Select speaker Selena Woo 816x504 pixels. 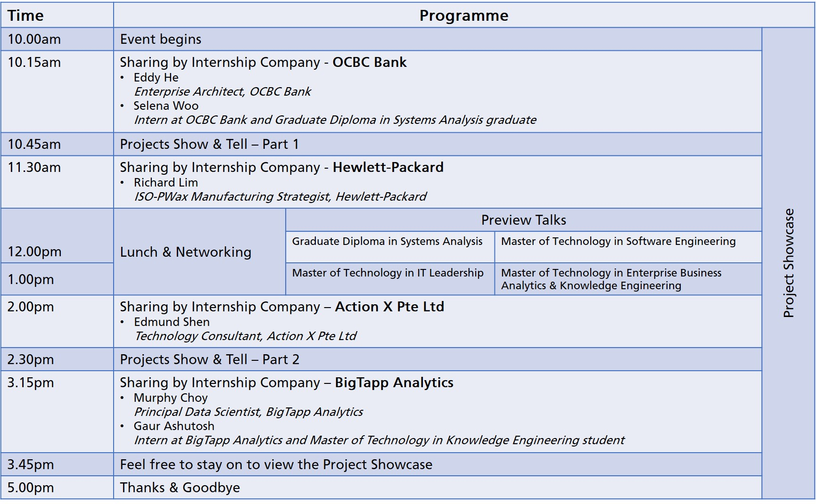pos(166,106)
